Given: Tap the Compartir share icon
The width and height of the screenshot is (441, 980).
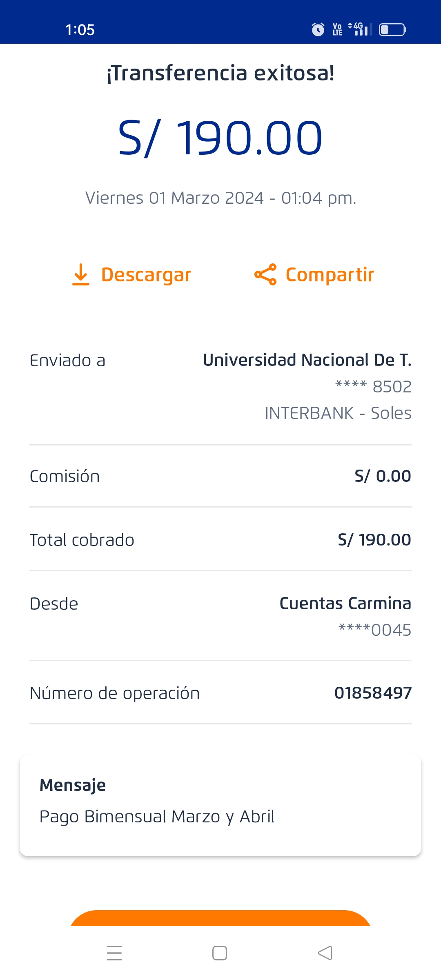Looking at the screenshot, I should (x=265, y=274).
